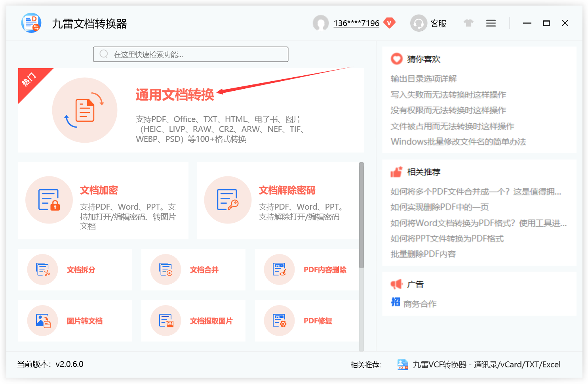588x384 pixels.
Task: Select the 文档合并 merge icon
Action: coord(166,269)
